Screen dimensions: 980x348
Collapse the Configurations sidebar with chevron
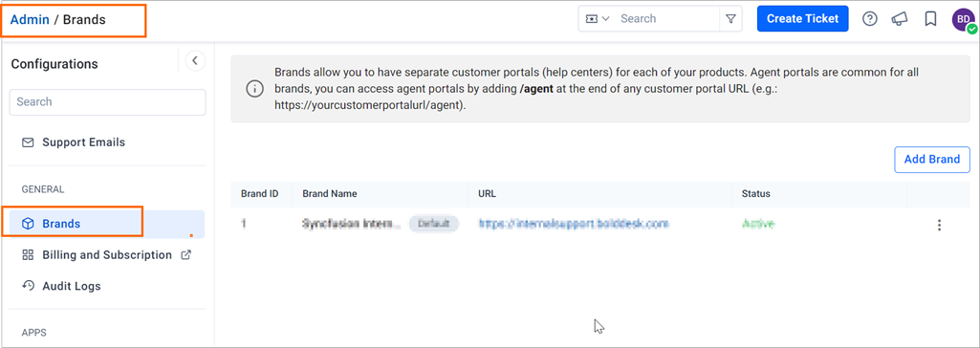195,60
